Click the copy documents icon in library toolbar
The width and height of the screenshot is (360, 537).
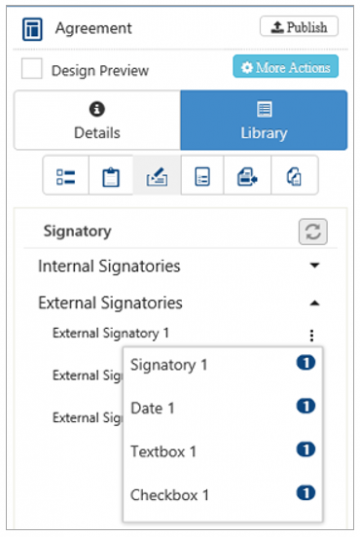point(294,176)
